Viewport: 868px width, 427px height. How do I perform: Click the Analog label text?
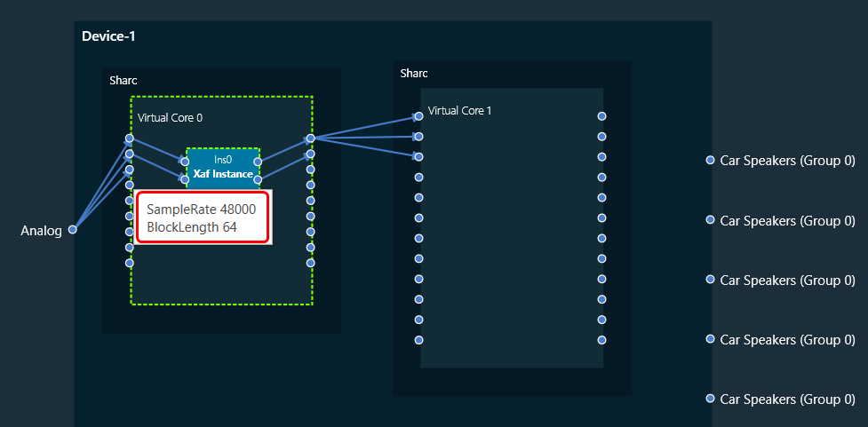click(41, 231)
